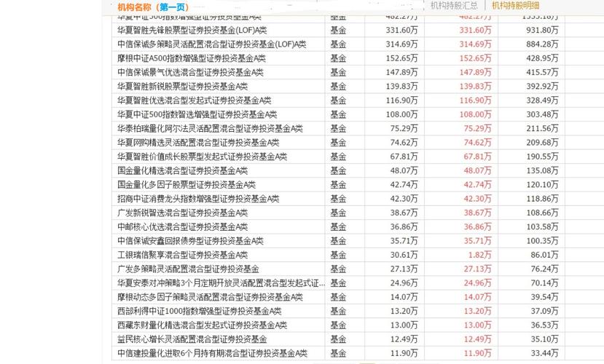The height and width of the screenshot is (364, 604).
Task: Select 华夏网购精选灵活配置混合型证券投资基金A类
Action: (198, 143)
